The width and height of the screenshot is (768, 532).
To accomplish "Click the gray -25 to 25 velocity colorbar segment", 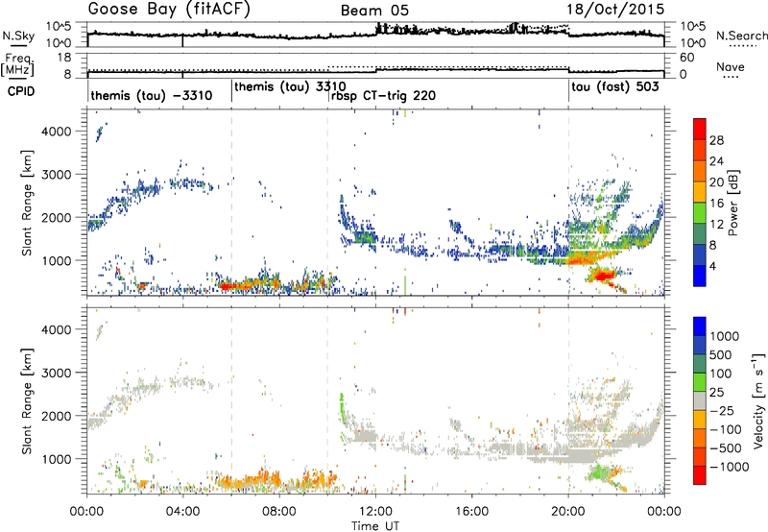I will 700,400.
